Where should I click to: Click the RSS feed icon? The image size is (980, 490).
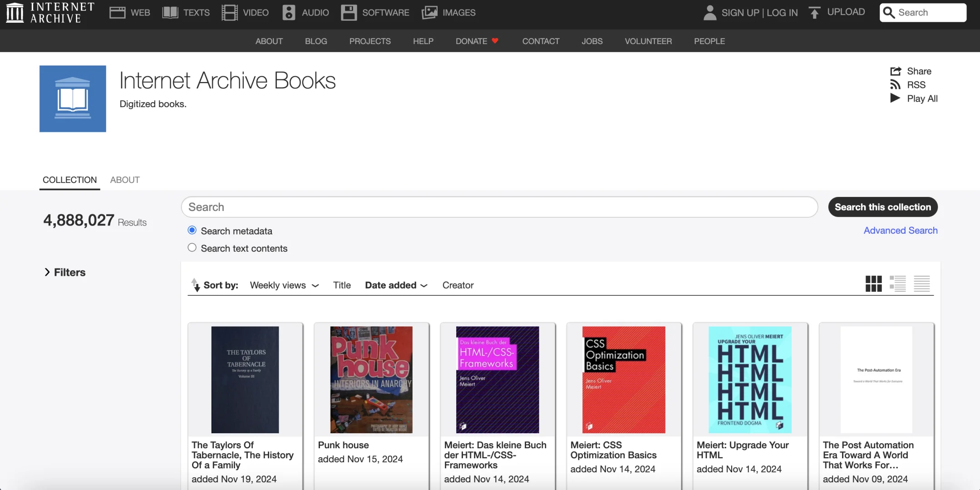pyautogui.click(x=895, y=85)
